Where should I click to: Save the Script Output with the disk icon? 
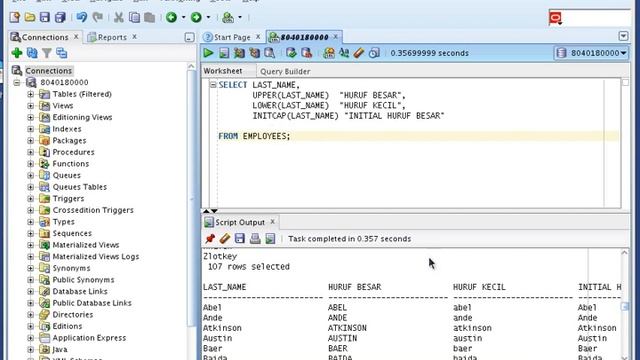240,238
